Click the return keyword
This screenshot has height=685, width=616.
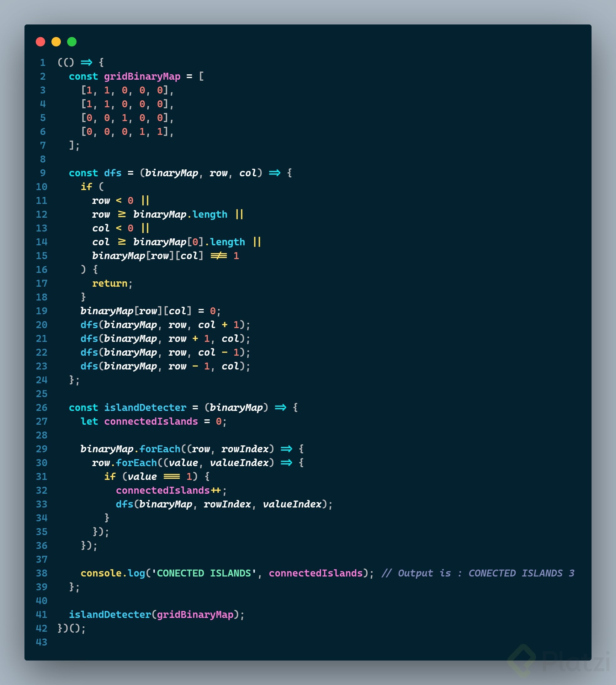[x=110, y=283]
